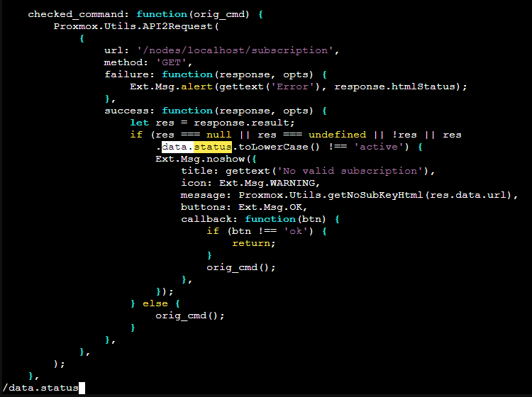The image size is (532, 397).
Task: Click the return statement
Action: coord(251,243)
